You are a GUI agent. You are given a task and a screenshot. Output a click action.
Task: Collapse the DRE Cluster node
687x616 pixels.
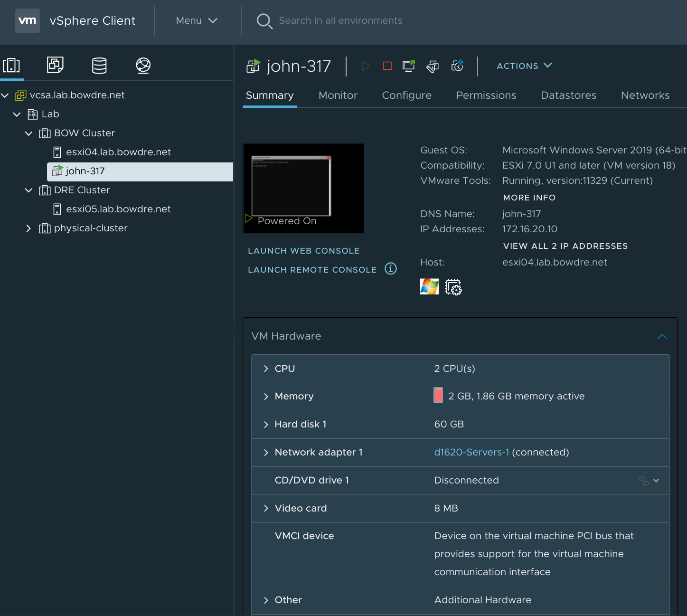[x=28, y=190]
